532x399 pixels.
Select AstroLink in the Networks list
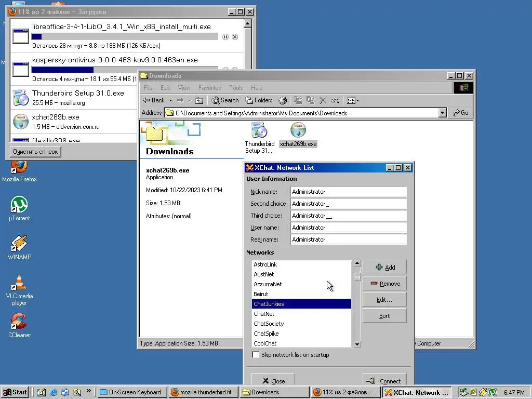(x=302, y=264)
